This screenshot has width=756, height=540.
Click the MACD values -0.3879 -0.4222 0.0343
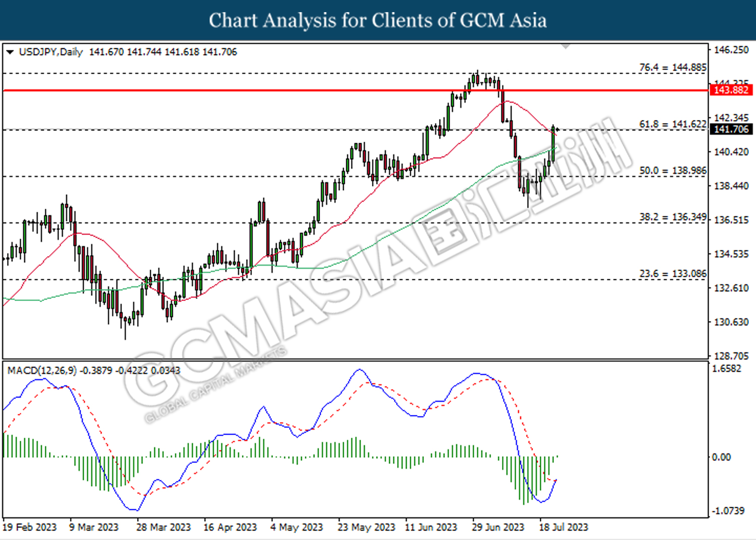[x=131, y=370]
